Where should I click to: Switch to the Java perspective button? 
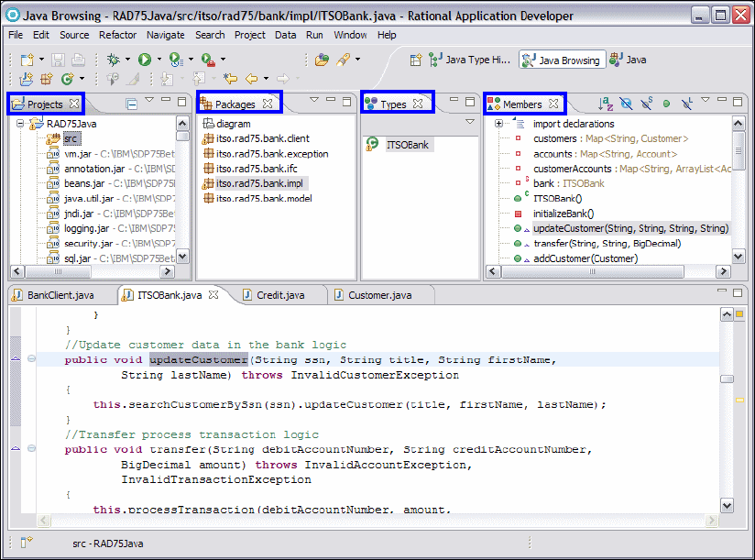629,60
